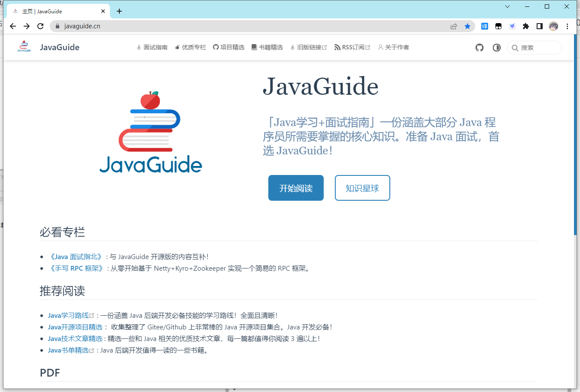Open the Java开源项目精选 link
The image size is (580, 392).
(x=75, y=327)
